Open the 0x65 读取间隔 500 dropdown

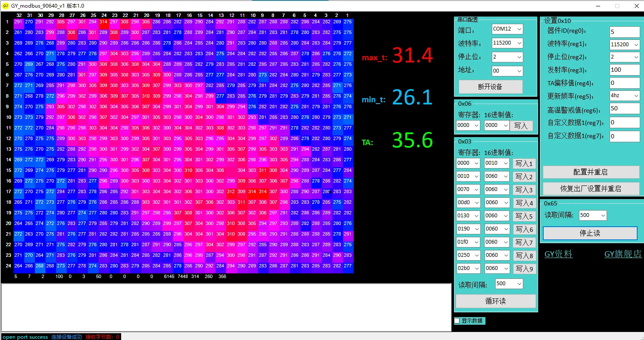point(593,216)
